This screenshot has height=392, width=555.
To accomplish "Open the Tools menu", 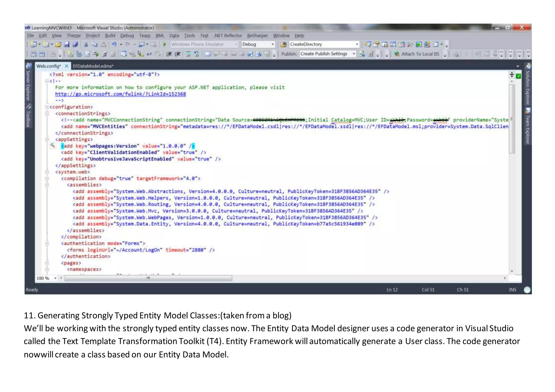I will coord(190,36).
